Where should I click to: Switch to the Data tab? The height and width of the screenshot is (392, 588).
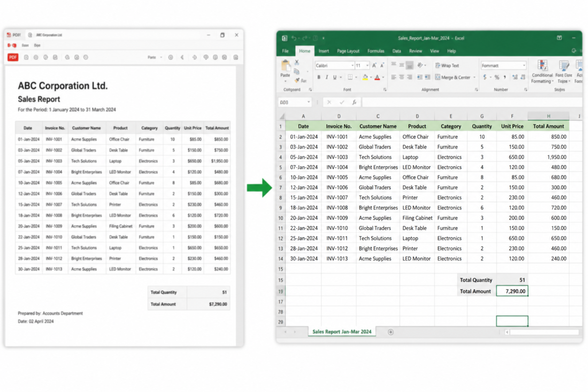397,51
